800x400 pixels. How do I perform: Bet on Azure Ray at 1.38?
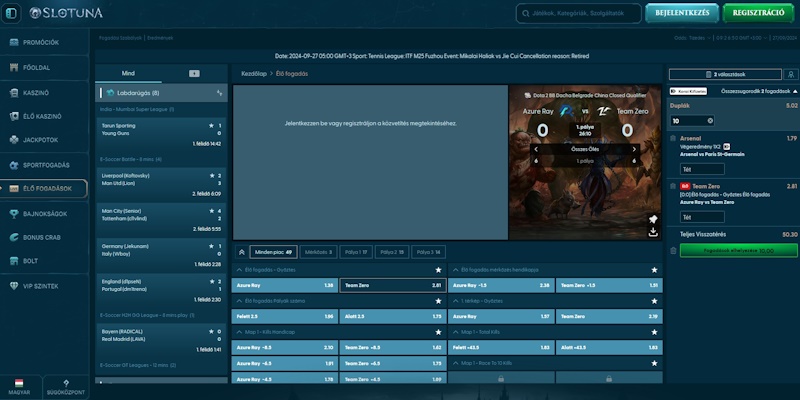(x=284, y=285)
